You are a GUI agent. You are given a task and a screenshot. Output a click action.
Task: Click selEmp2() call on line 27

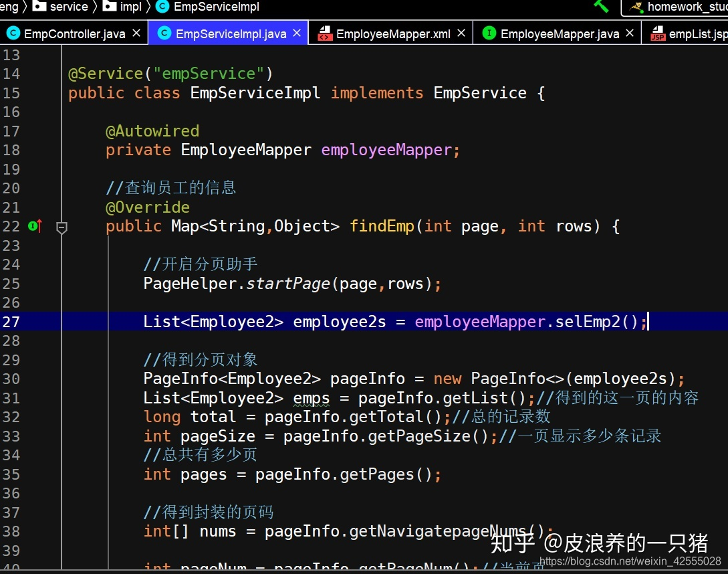pos(596,322)
